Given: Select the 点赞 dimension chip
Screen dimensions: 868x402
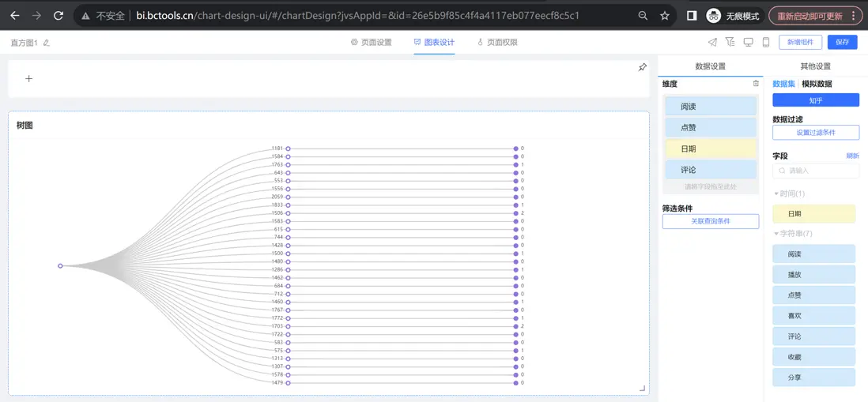Looking at the screenshot, I should pyautogui.click(x=710, y=127).
